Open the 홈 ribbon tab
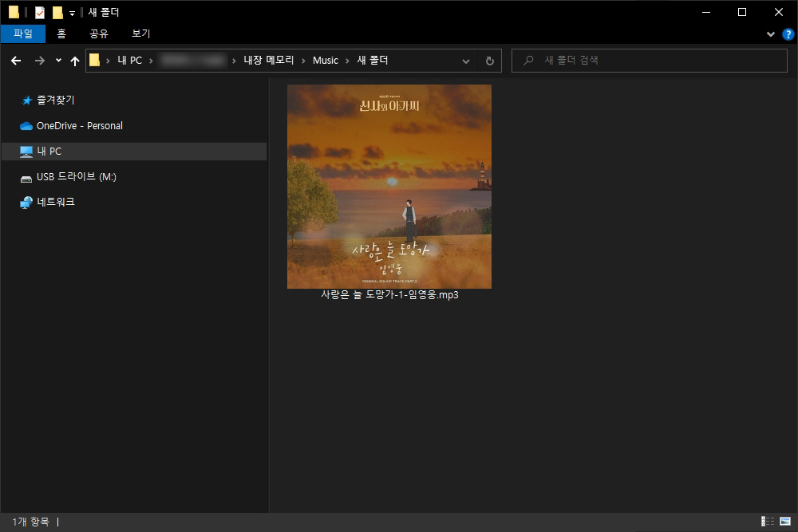The width and height of the screenshot is (798, 532). tap(61, 33)
